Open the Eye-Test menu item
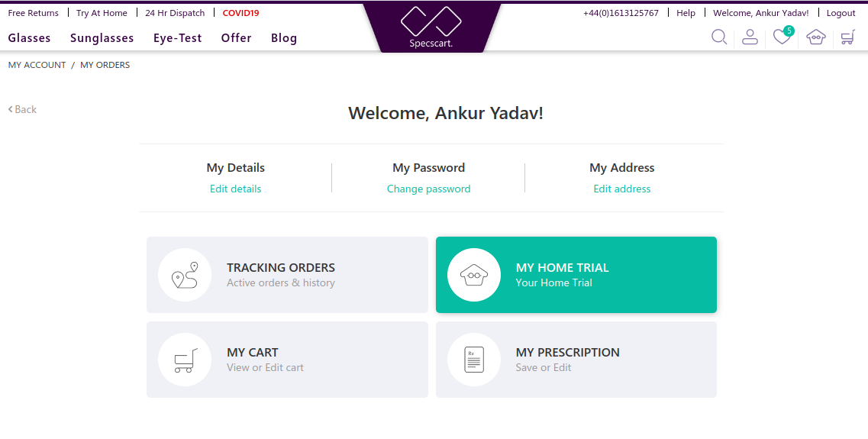 click(177, 37)
